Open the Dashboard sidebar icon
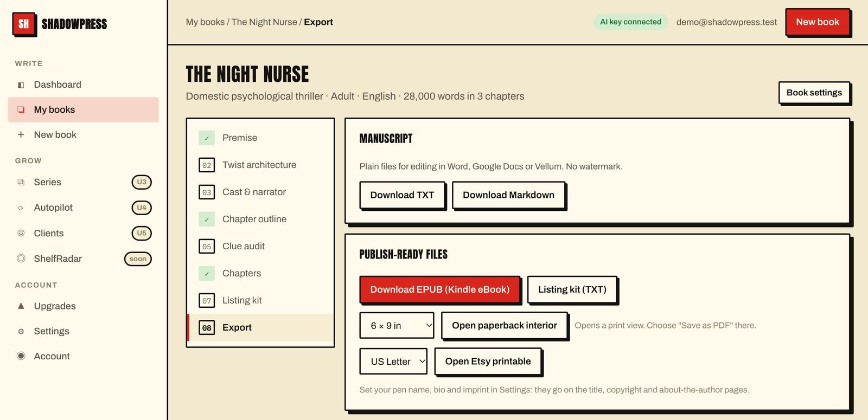 coord(21,85)
